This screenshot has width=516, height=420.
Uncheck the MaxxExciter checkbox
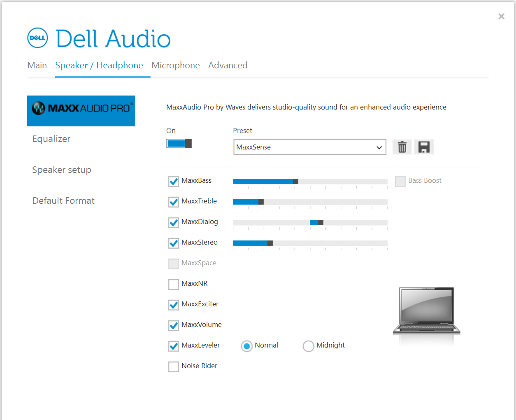174,305
